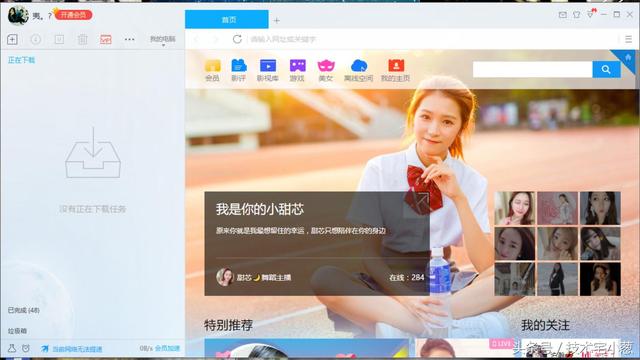Click the 0B/s download speed readout
This screenshot has width=640, height=360.
[146, 349]
